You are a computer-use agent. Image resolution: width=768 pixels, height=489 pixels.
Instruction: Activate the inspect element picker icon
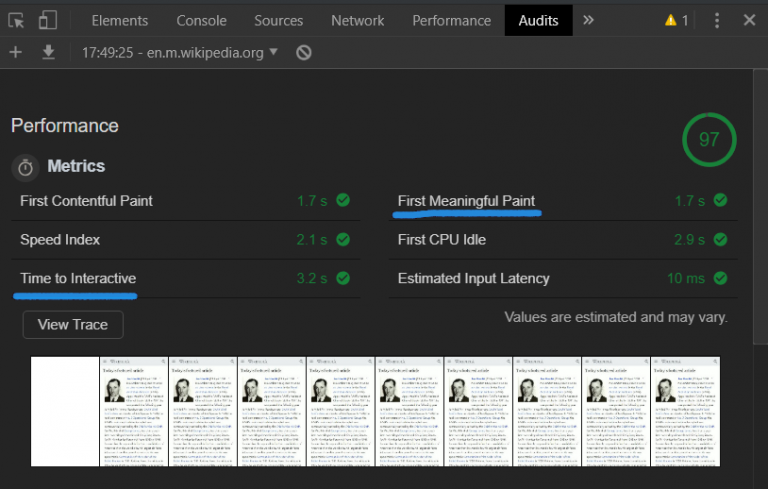(x=16, y=21)
